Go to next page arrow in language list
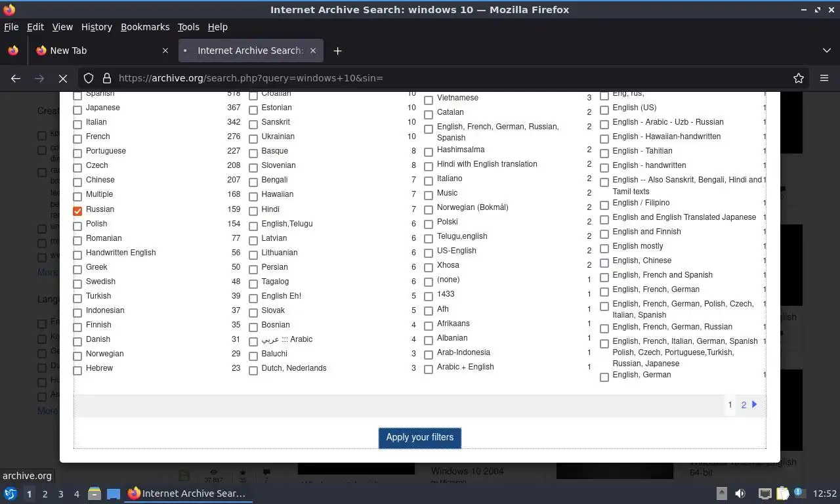This screenshot has width=840, height=504. click(x=755, y=404)
